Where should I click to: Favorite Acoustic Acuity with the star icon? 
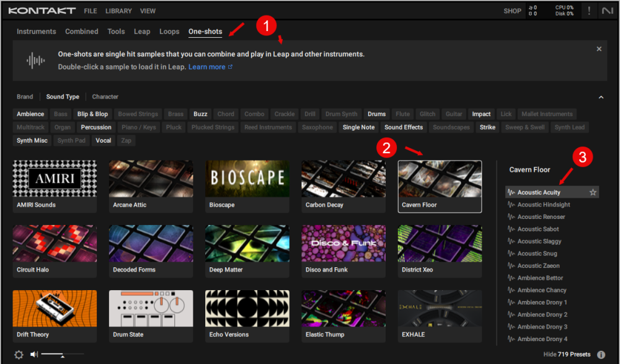(x=593, y=192)
